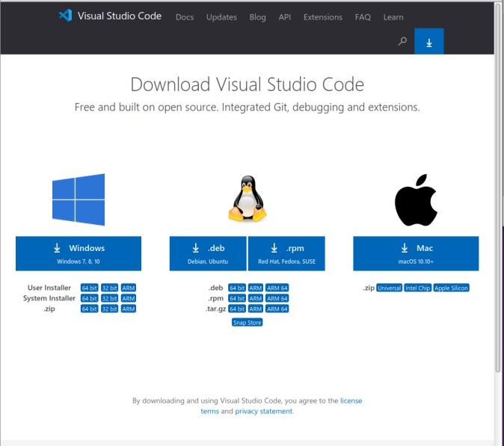
Task: Download the Mac Intel Chip .zip
Action: [417, 288]
